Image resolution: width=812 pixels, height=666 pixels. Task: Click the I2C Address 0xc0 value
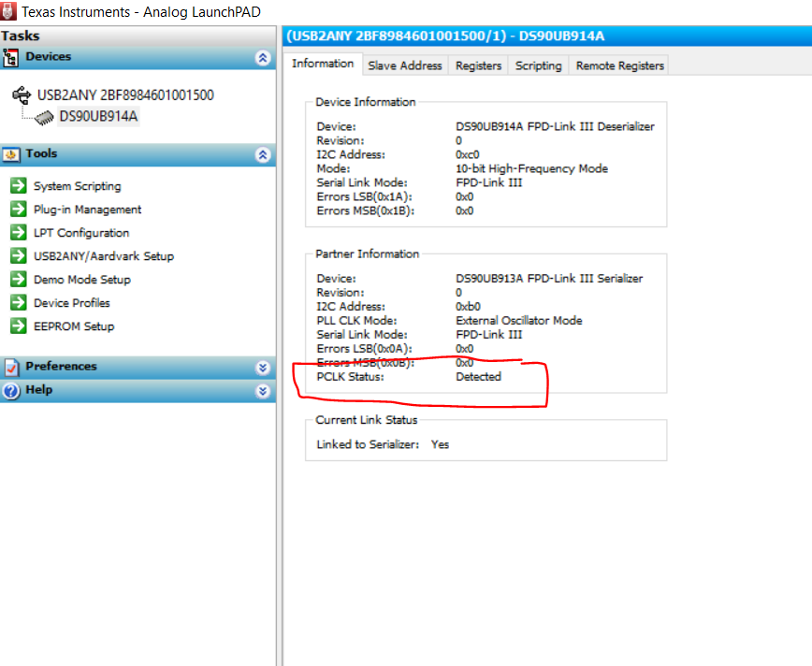point(467,154)
